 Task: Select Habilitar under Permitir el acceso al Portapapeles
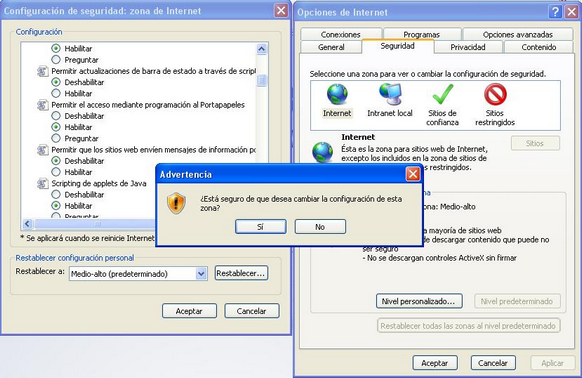56,127
